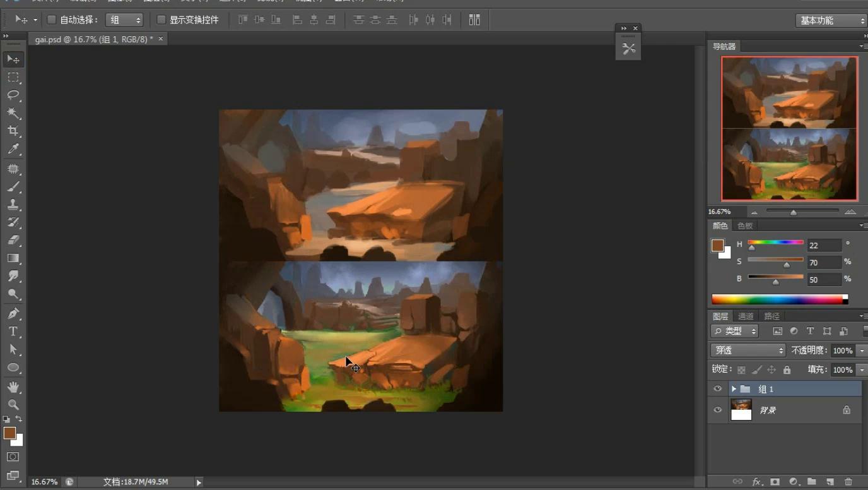Enable the 自动选择 checkbox
The height and width of the screenshot is (490, 868).
tap(52, 20)
